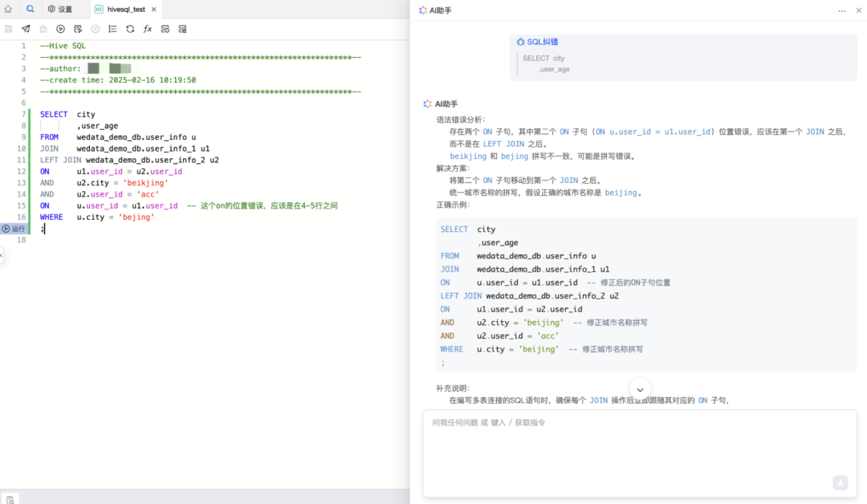Click the submit (paper plane) icon
Image resolution: width=867 pixels, height=504 pixels.
[x=26, y=29]
